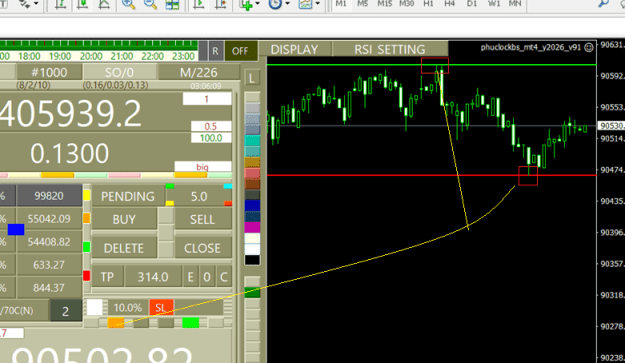Click the red indicator left of TP
The height and width of the screenshot is (363, 625).
click(x=86, y=276)
